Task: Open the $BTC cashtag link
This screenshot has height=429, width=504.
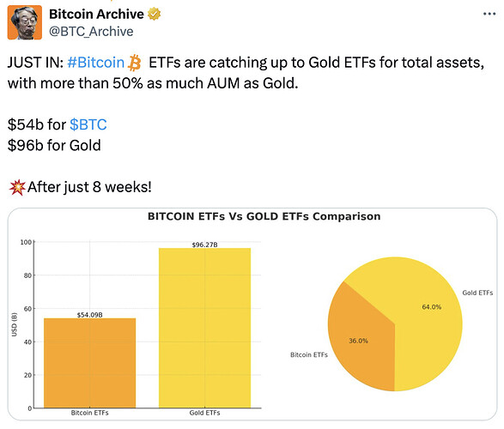Action: [88, 124]
